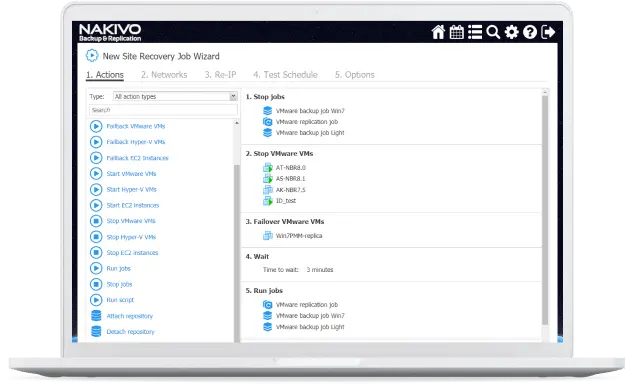Screen dimensions: 627x385
Task: Select the Options step tab
Action: coord(355,75)
